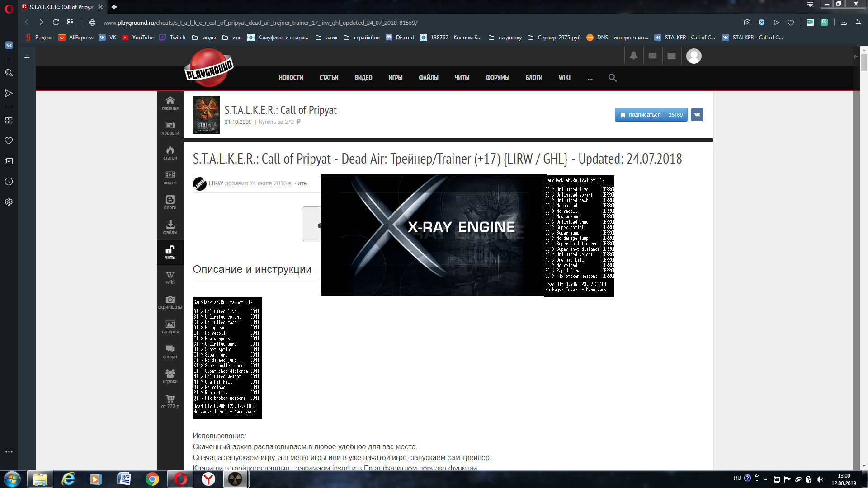Open Speed Dial grid icon in sidebar
Screen dimensions: 868x488
click(x=9, y=121)
